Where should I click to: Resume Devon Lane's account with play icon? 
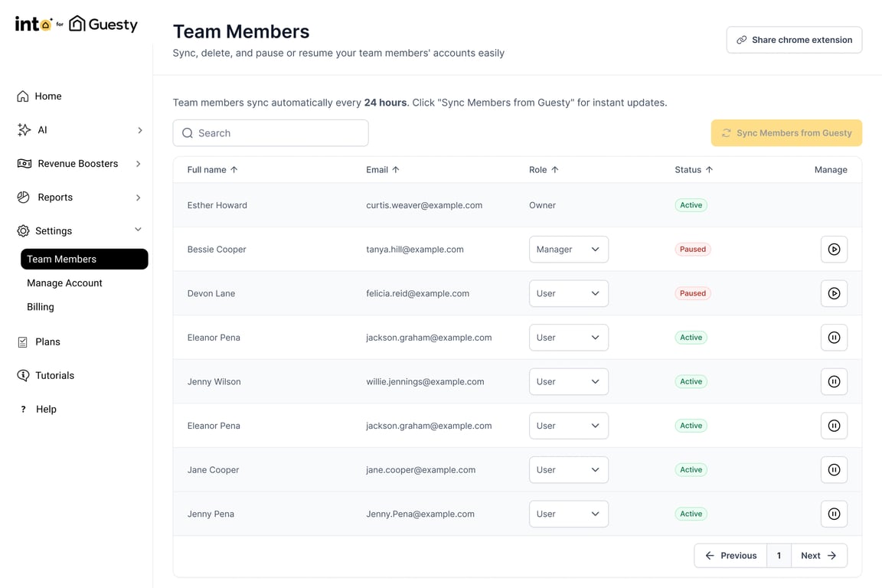pos(834,293)
